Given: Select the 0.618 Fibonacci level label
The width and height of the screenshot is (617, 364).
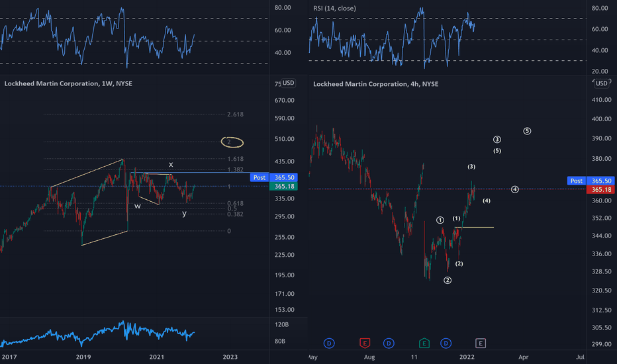Looking at the screenshot, I should click(235, 203).
